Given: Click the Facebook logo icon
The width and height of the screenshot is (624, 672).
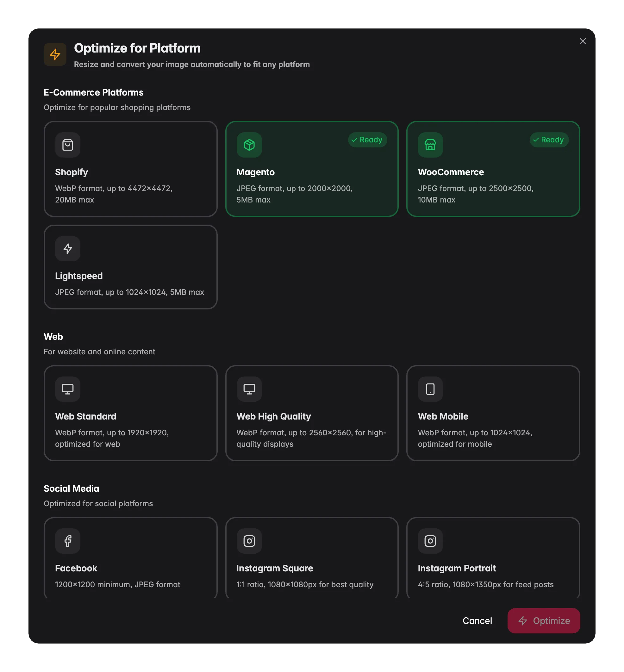Looking at the screenshot, I should tap(67, 541).
